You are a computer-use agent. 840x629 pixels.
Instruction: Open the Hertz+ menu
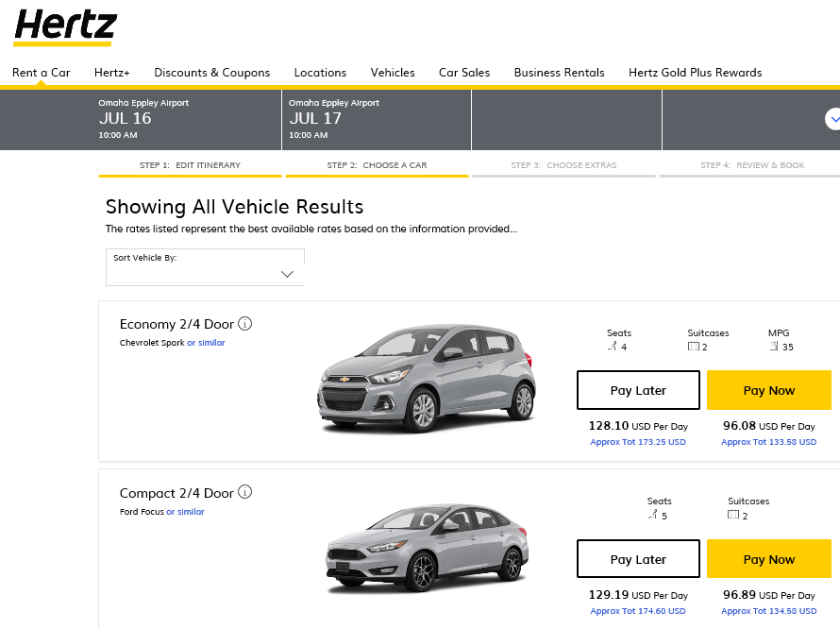(x=112, y=73)
